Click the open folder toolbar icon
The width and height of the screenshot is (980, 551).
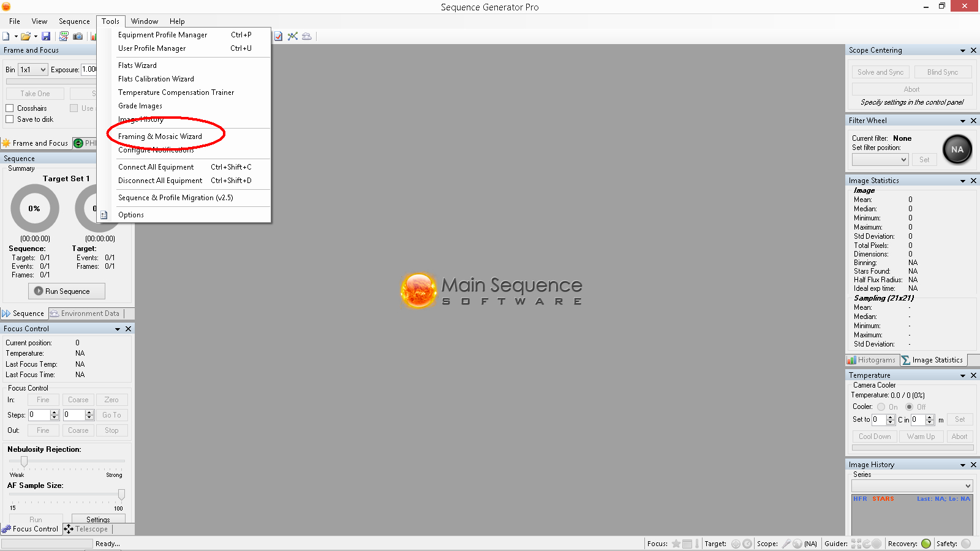point(26,36)
